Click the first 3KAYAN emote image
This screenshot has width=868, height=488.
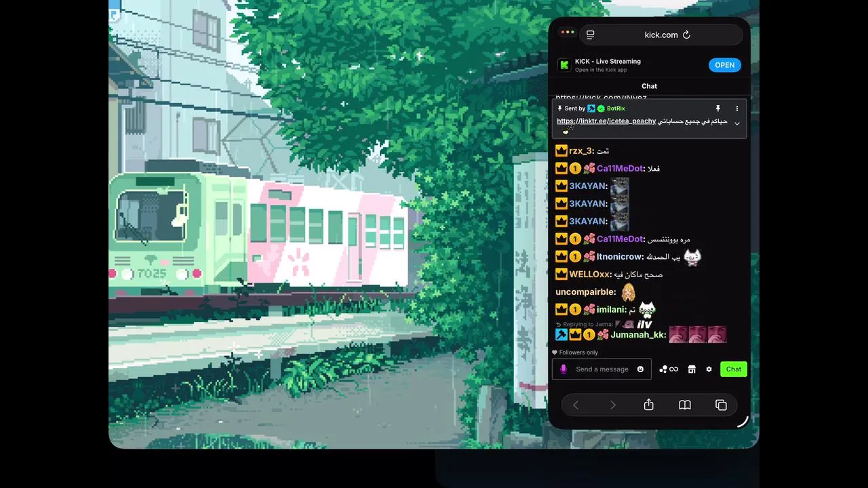619,186
